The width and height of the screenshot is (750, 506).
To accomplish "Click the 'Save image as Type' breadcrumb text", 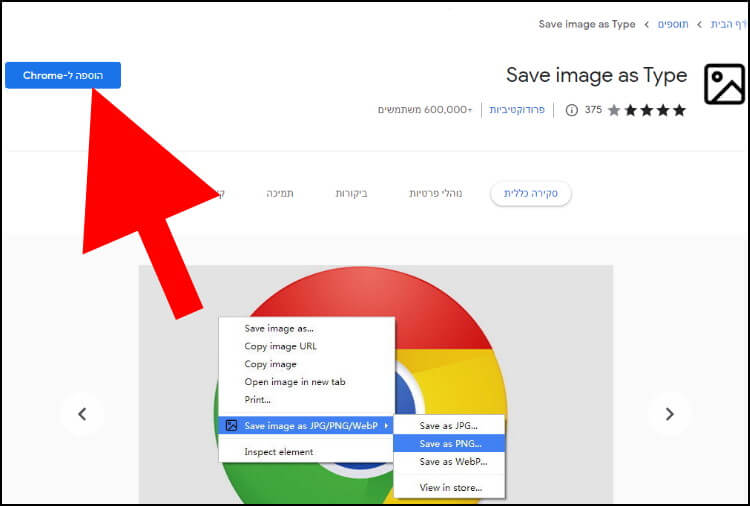I will pos(587,24).
